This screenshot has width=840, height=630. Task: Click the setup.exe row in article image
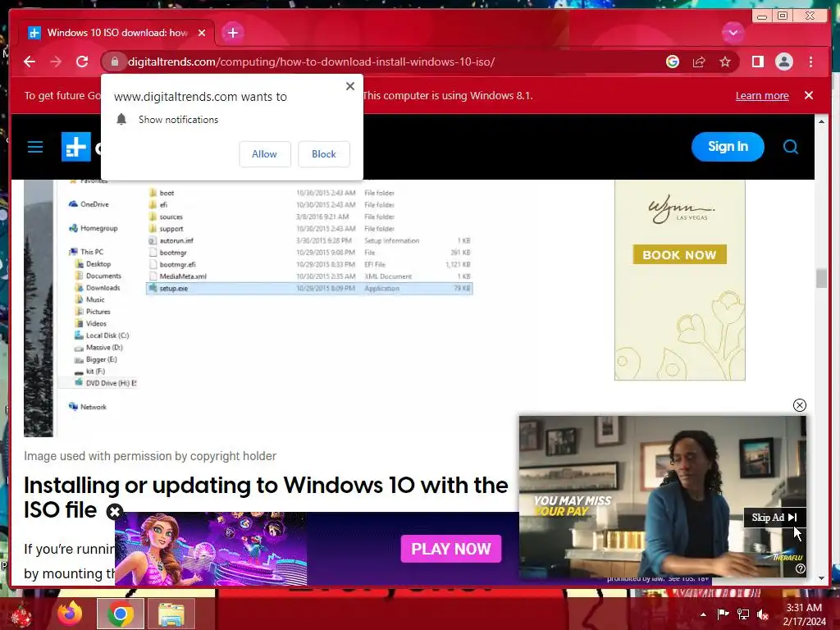pyautogui.click(x=309, y=288)
